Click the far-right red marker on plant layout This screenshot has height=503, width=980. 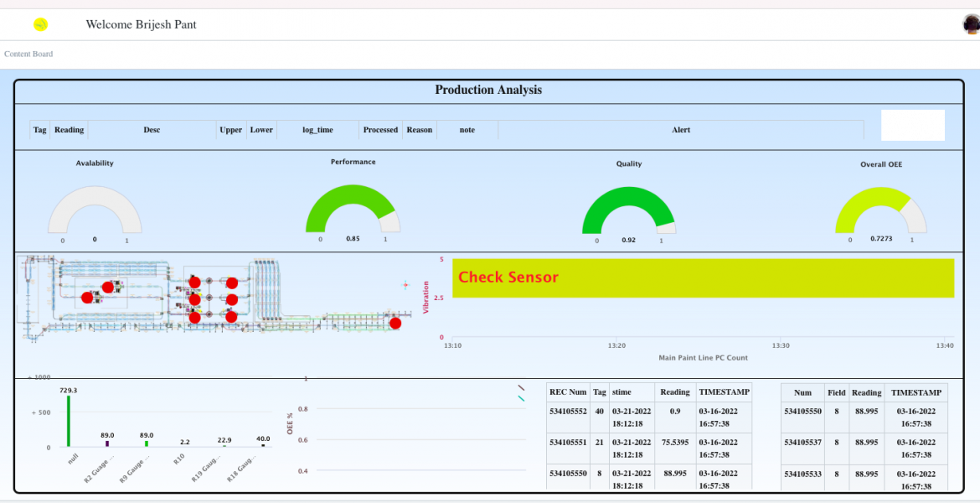(395, 324)
